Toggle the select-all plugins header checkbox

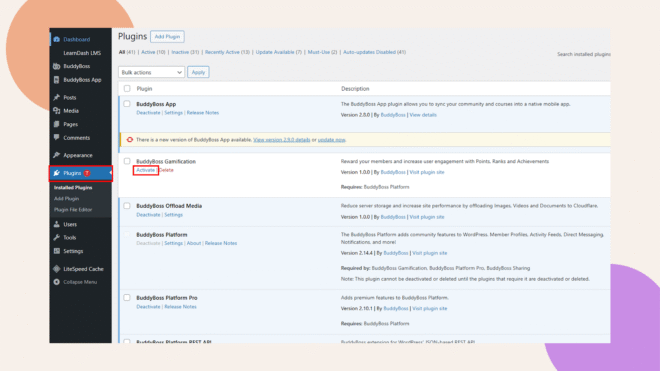point(127,88)
